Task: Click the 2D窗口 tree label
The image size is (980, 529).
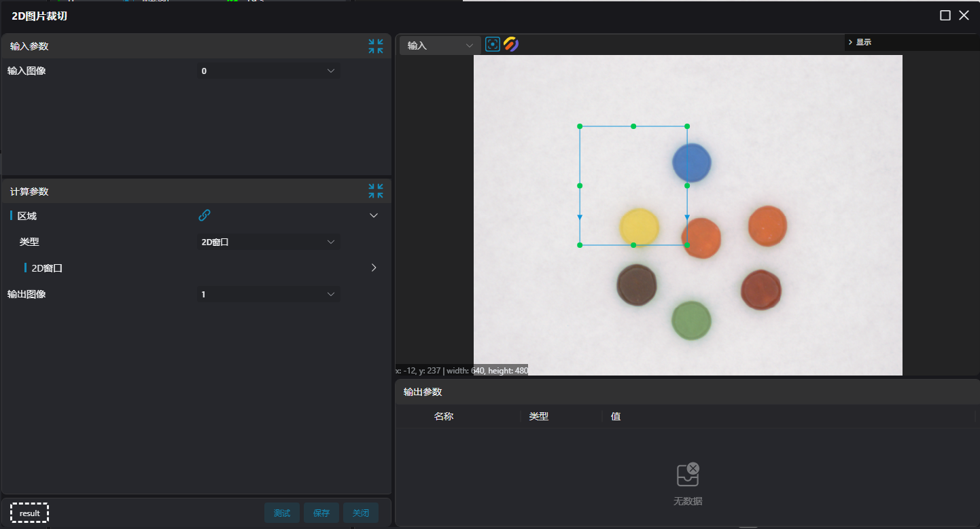Action: (x=47, y=268)
